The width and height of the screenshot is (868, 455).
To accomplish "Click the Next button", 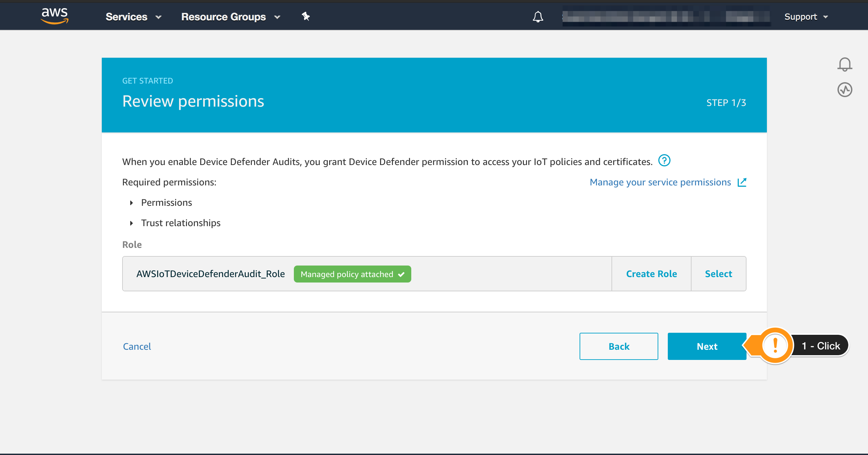I will click(x=707, y=346).
